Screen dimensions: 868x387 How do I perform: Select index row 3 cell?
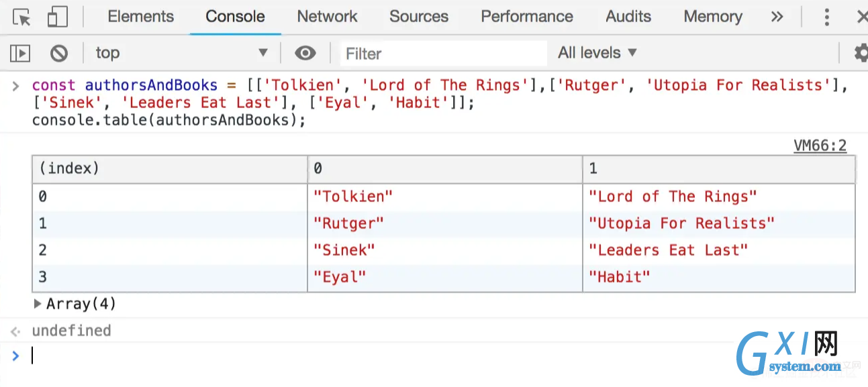tap(170, 277)
